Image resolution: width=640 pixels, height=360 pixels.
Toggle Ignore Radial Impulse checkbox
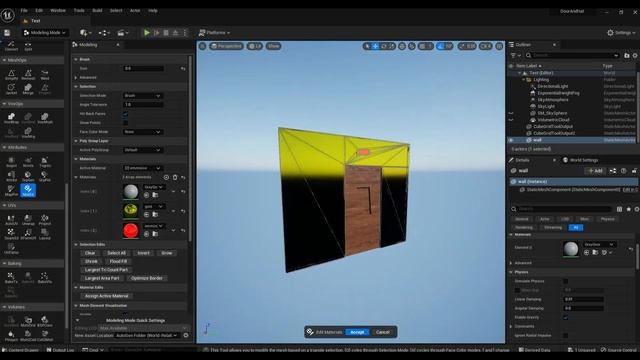tap(565, 336)
